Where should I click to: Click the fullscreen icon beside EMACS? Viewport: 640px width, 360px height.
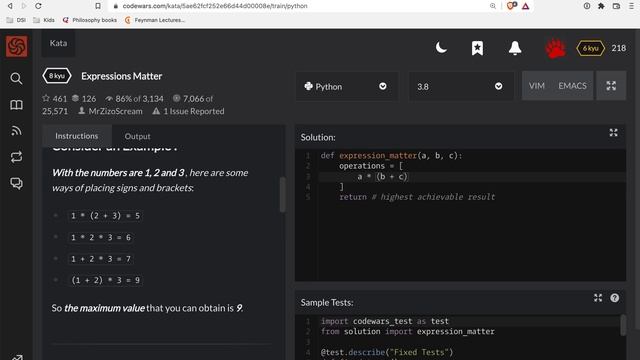tap(611, 86)
